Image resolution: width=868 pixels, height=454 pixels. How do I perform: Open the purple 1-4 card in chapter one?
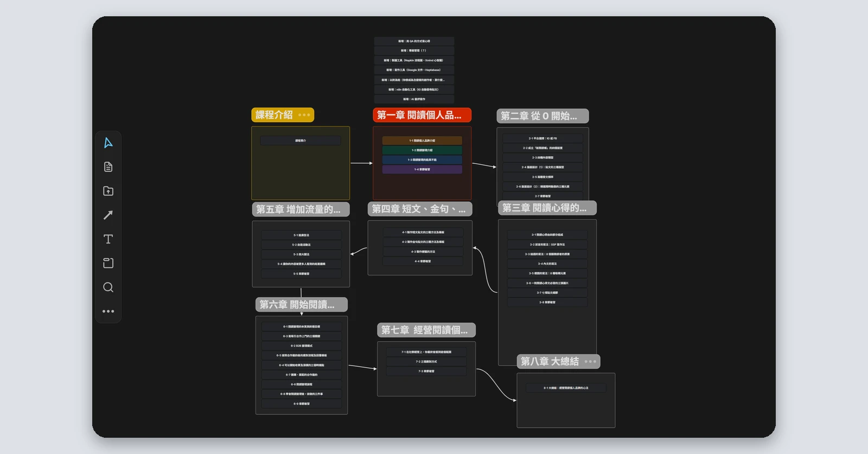click(422, 169)
